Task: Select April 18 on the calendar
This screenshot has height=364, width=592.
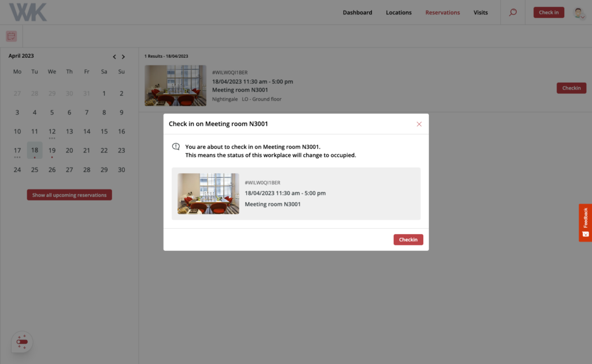Action: coord(34,150)
